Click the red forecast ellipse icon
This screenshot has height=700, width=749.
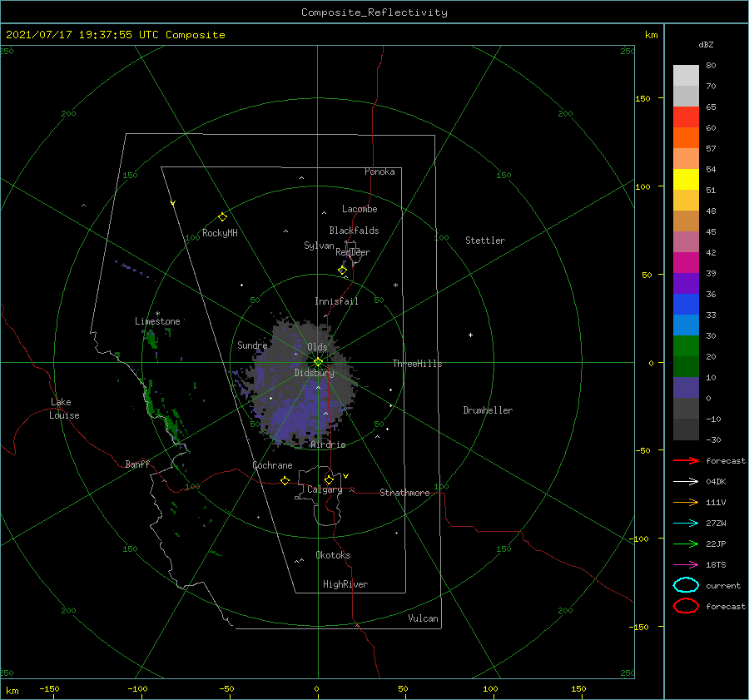(x=686, y=606)
